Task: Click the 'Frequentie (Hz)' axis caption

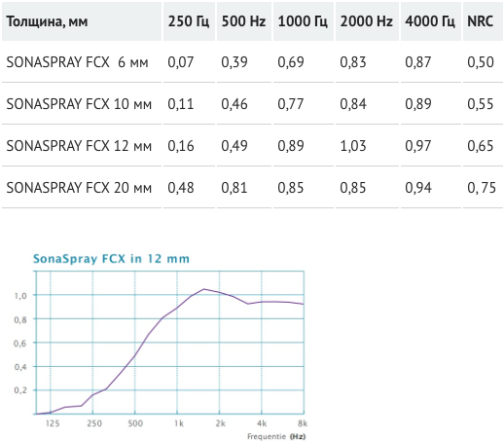Action: 276,436
